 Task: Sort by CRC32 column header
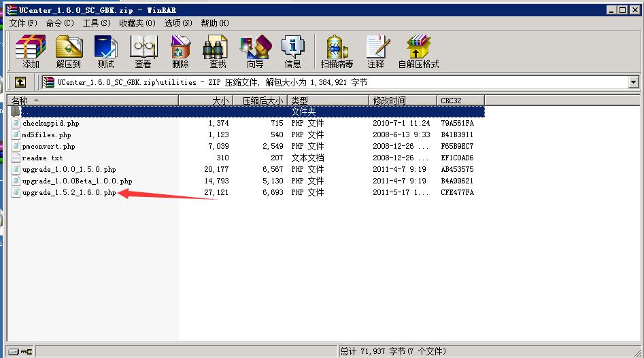[460, 101]
